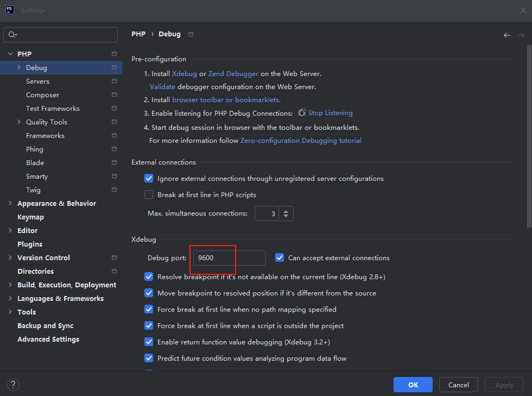The height and width of the screenshot is (396, 532).
Task: Toggle Predict future condition values checkbox
Action: (149, 359)
